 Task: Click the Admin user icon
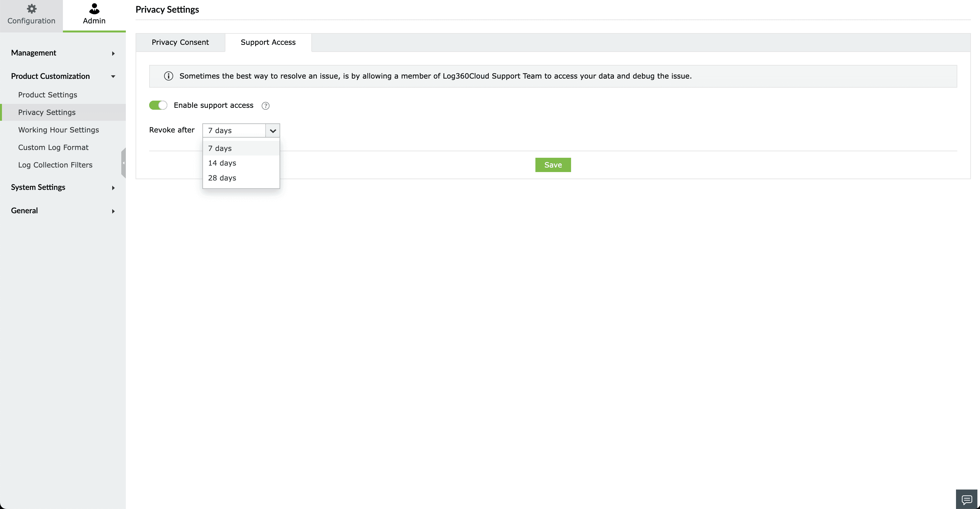[94, 9]
